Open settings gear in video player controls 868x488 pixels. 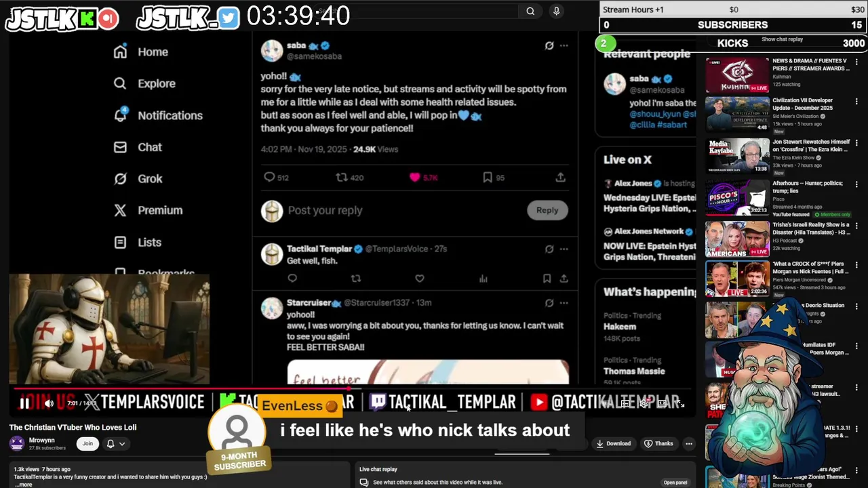tap(644, 403)
